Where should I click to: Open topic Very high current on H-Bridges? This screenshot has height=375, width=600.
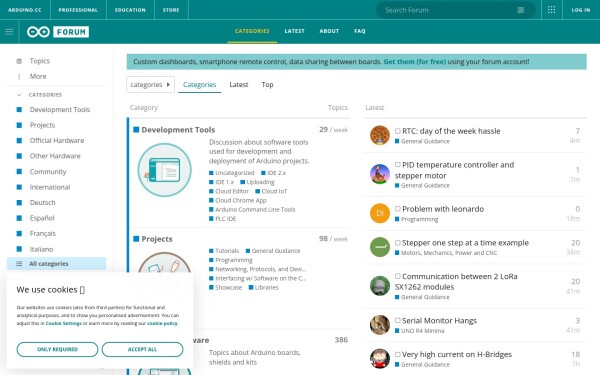tap(457, 355)
